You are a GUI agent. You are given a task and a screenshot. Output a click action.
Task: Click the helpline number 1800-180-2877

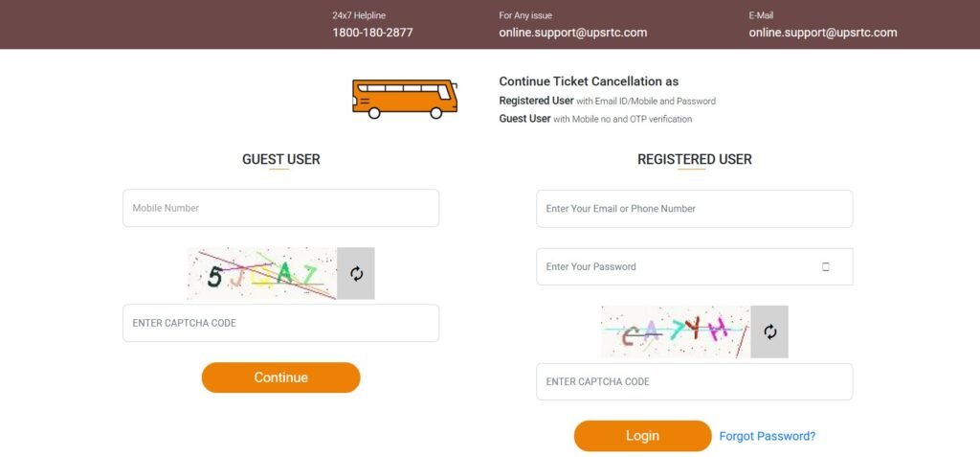point(372,33)
